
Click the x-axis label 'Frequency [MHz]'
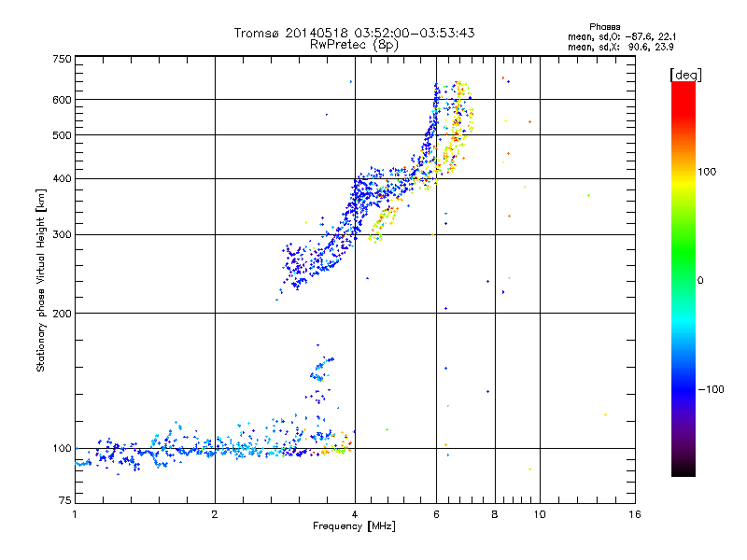click(354, 526)
